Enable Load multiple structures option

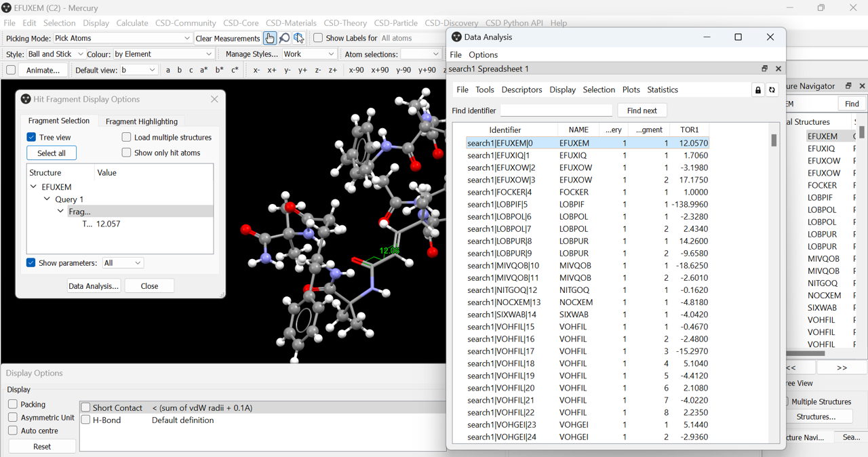tap(125, 136)
